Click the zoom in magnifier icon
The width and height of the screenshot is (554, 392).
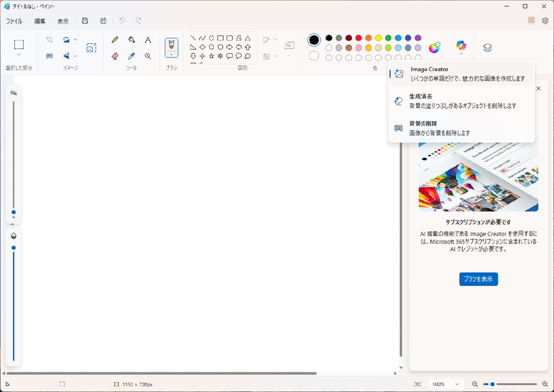(545, 384)
